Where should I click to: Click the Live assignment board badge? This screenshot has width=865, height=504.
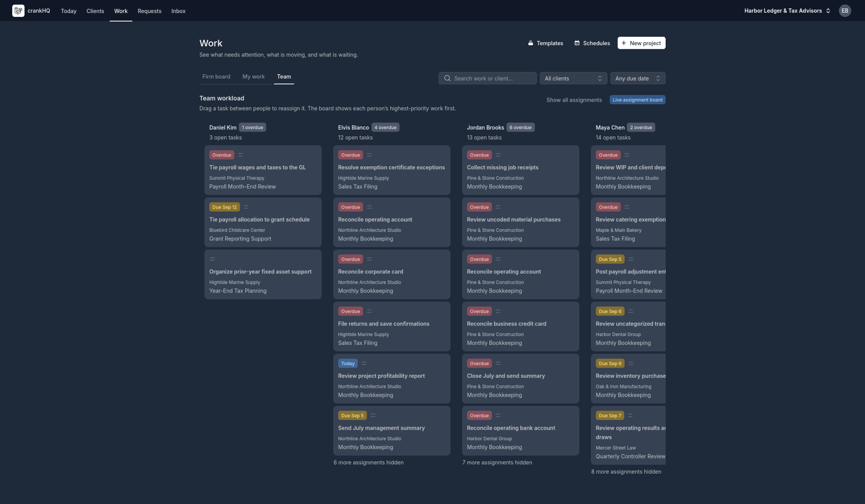click(637, 100)
